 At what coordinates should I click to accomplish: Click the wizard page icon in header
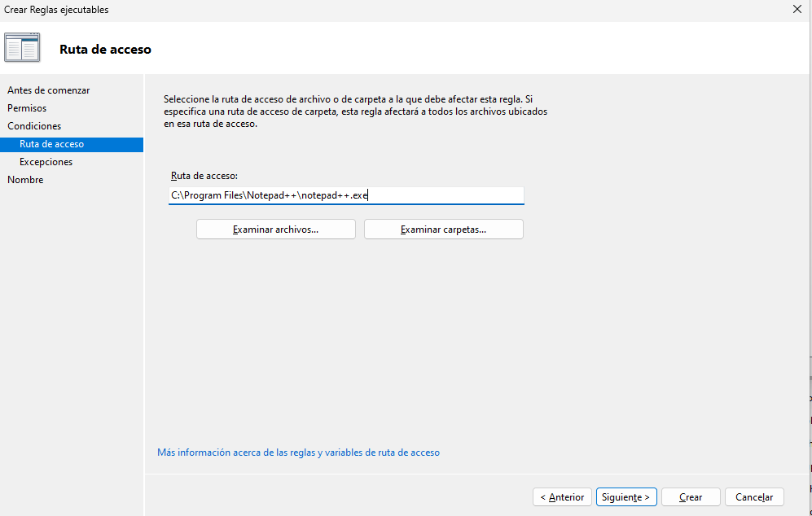point(22,48)
